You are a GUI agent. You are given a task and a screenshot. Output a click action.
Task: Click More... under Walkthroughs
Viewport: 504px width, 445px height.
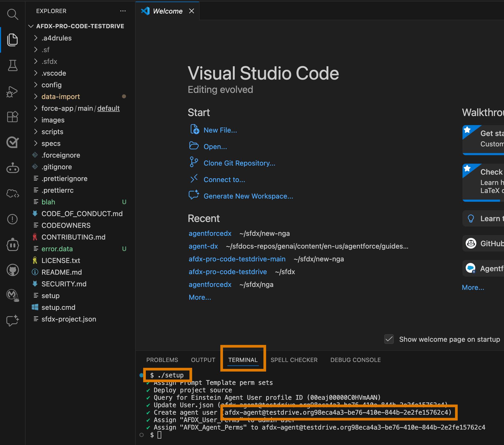tap(473, 287)
